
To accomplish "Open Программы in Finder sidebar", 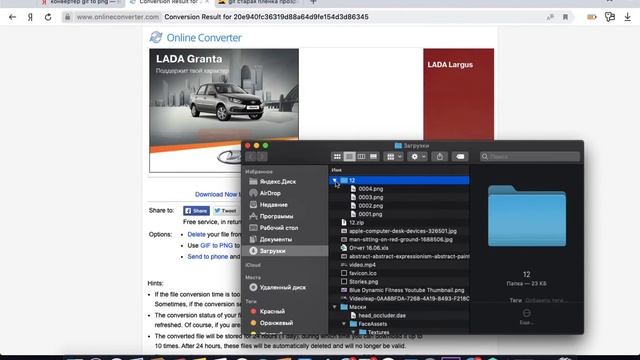I will [276, 216].
